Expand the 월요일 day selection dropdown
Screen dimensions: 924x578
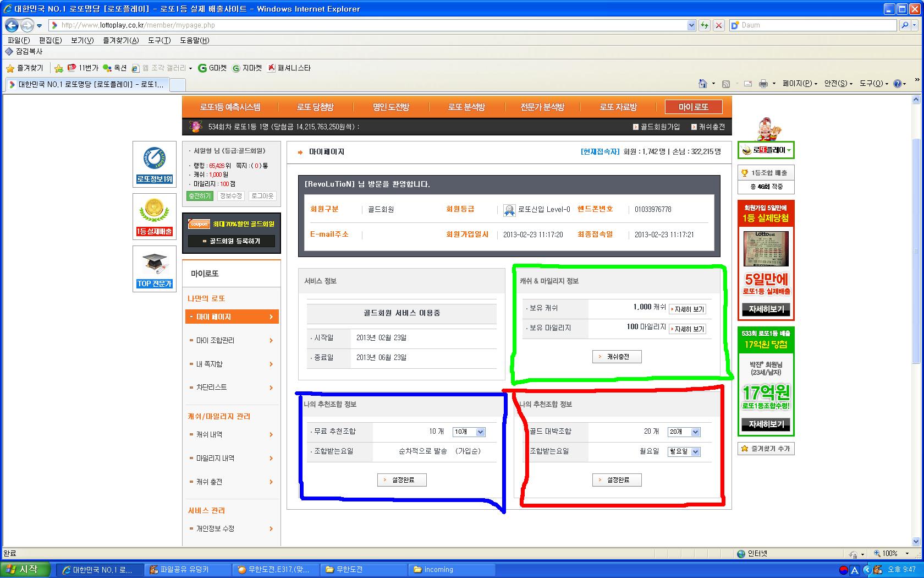(684, 452)
